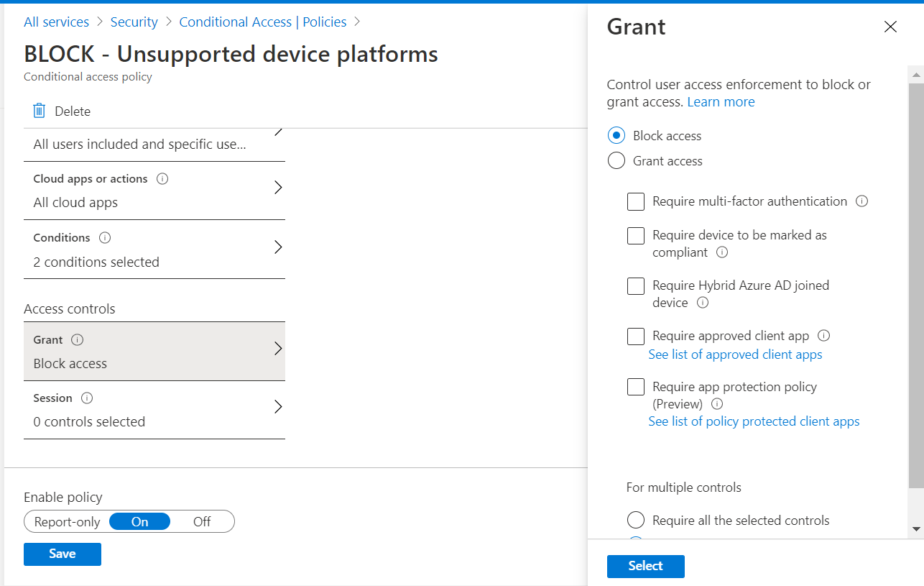Go to All services breadcrumb
This screenshot has width=924, height=586.
tap(57, 22)
